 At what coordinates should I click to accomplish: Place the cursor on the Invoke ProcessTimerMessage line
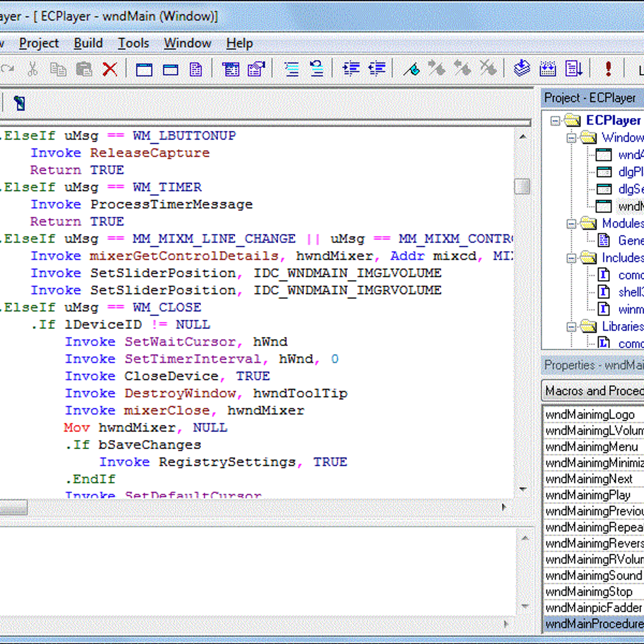click(141, 204)
